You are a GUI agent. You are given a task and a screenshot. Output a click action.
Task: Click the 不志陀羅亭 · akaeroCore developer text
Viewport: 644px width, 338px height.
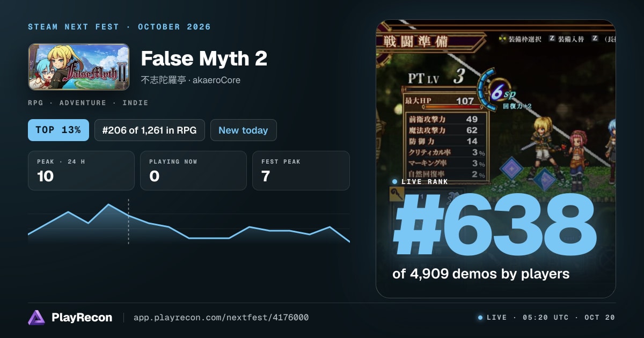coord(191,80)
